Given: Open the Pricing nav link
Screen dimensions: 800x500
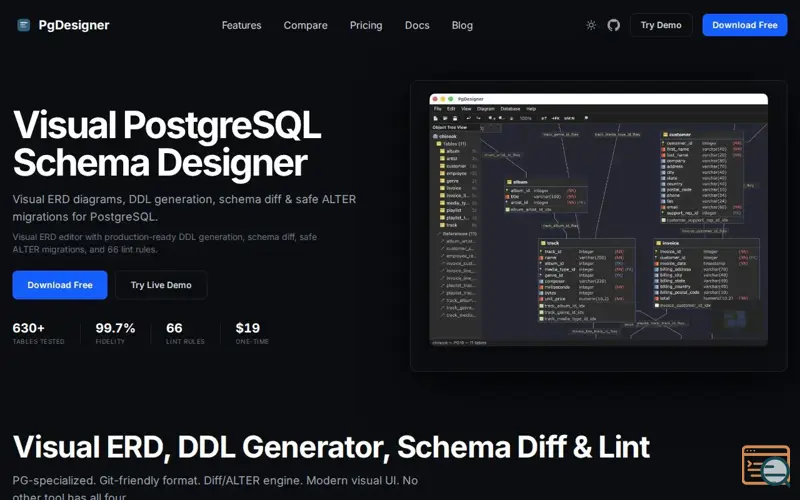Looking at the screenshot, I should [366, 25].
